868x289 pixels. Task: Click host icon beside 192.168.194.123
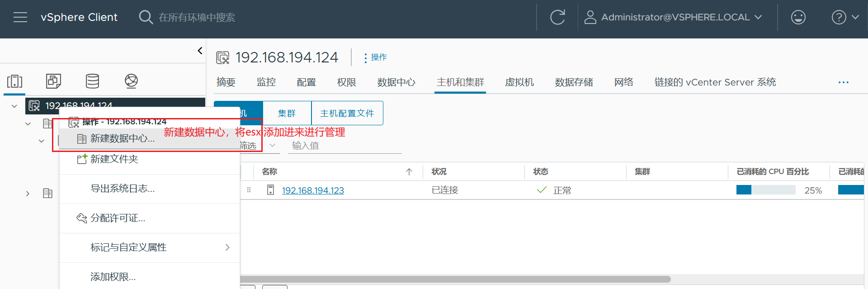tap(270, 190)
